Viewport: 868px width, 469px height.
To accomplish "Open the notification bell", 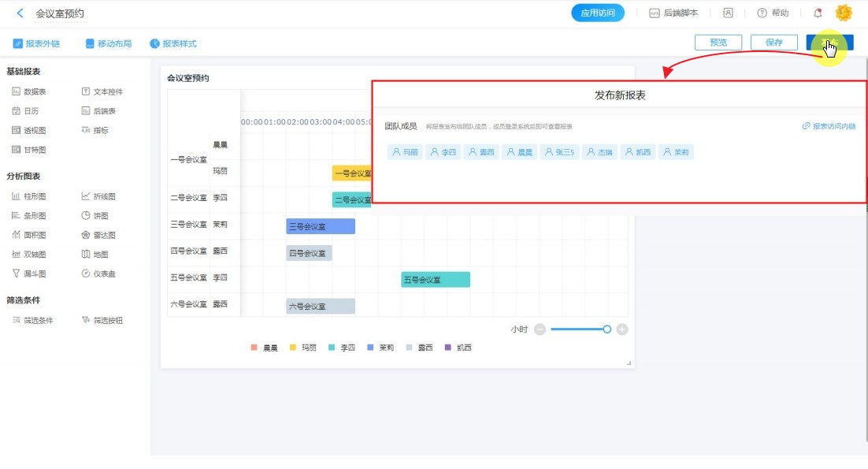I will tap(818, 13).
